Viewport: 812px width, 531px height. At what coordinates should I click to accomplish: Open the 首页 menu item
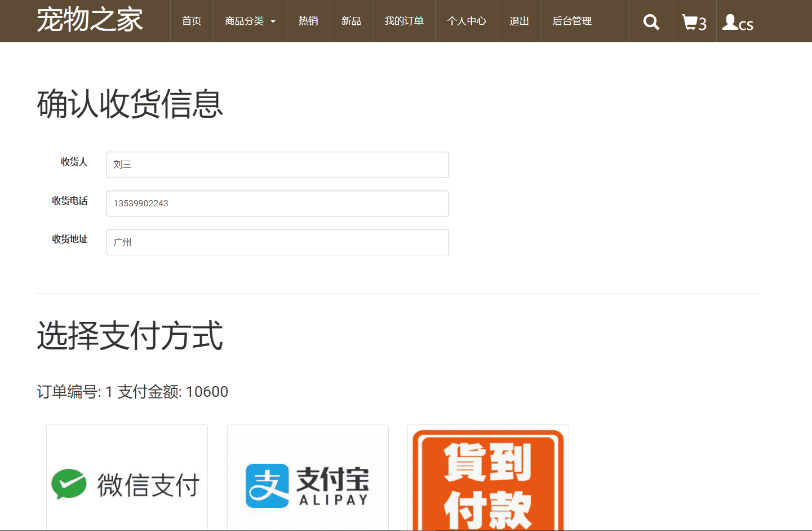click(x=192, y=21)
